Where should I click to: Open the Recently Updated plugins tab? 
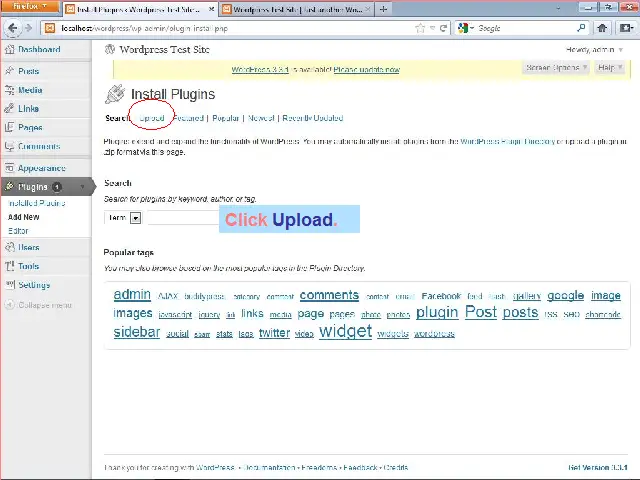click(313, 118)
